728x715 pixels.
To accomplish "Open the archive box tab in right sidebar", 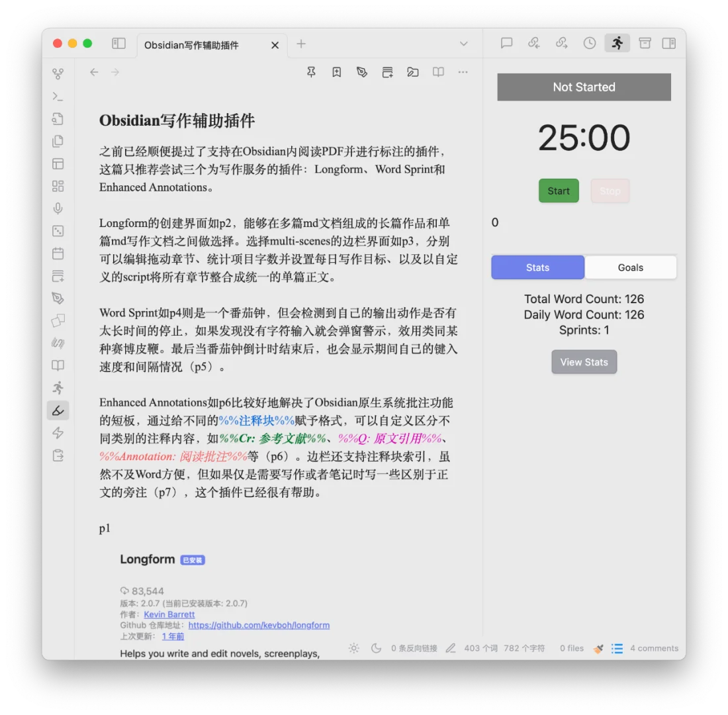I will (645, 43).
